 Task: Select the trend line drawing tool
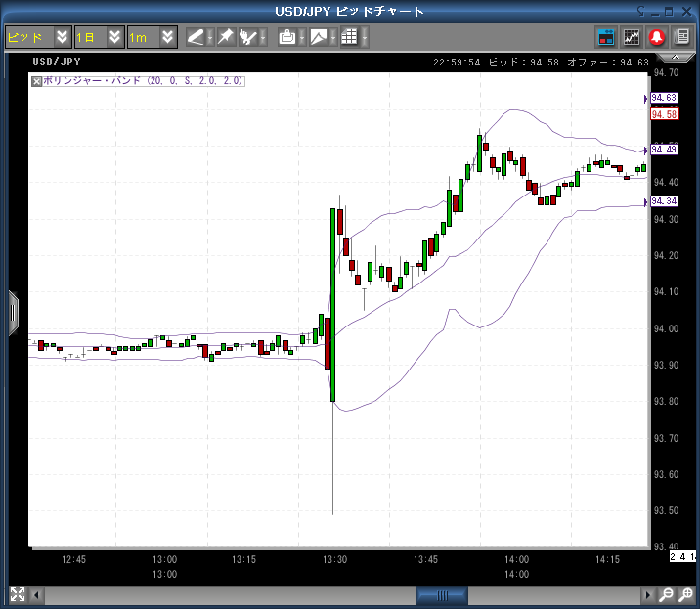pos(196,37)
